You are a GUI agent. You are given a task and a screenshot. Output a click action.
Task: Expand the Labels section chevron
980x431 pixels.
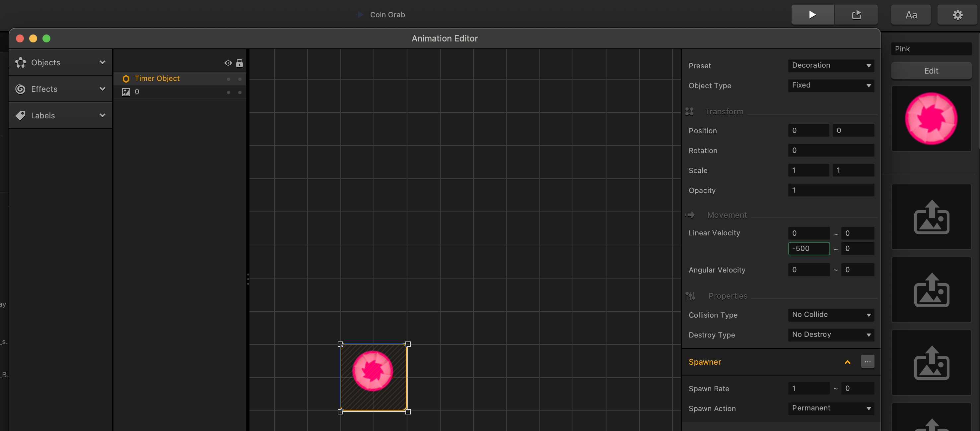[102, 116]
